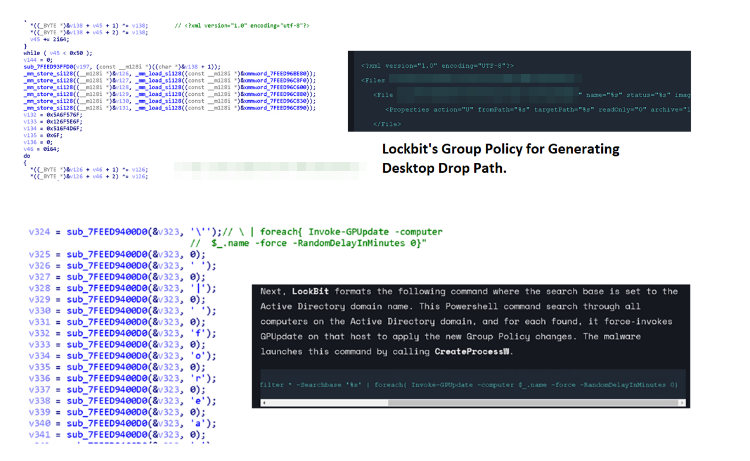Screen dimensions: 750x461
Task: Click the 'v135 = 0x6F;' line
Action: pyautogui.click(x=43, y=135)
